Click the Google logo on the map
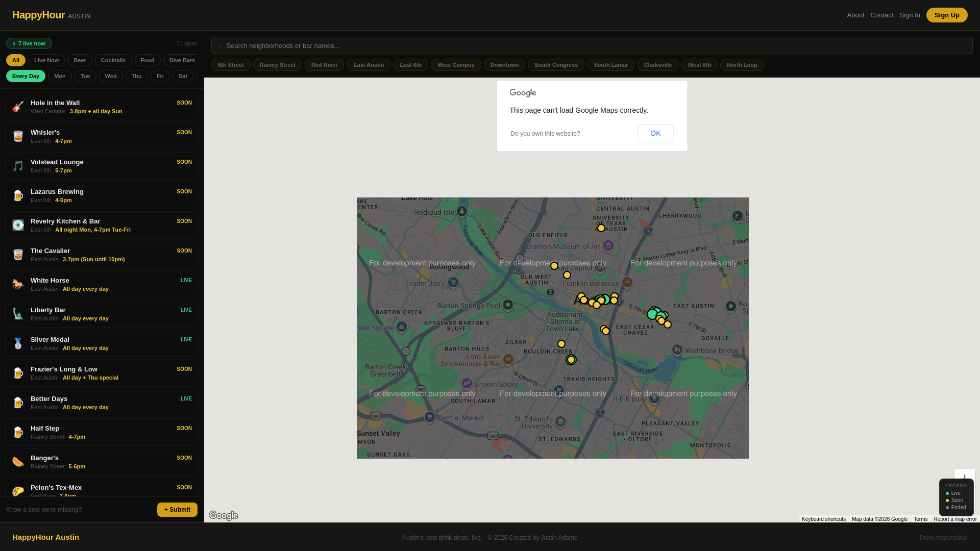This screenshot has width=980, height=551. coord(224,516)
